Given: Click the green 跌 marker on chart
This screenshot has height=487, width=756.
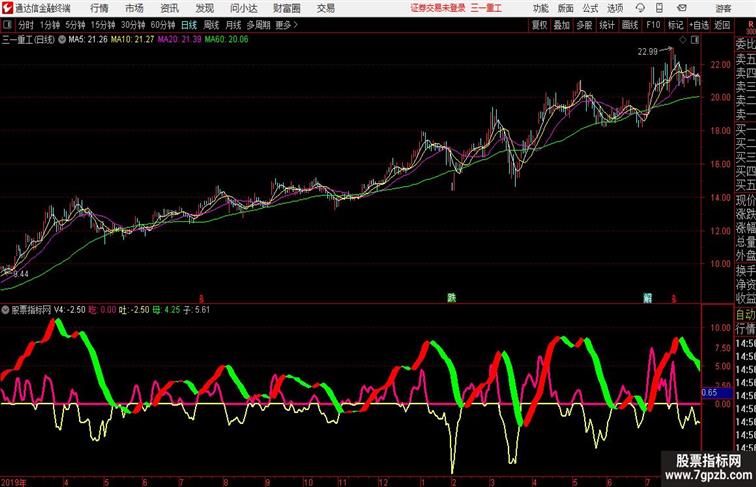Looking at the screenshot, I should [451, 298].
